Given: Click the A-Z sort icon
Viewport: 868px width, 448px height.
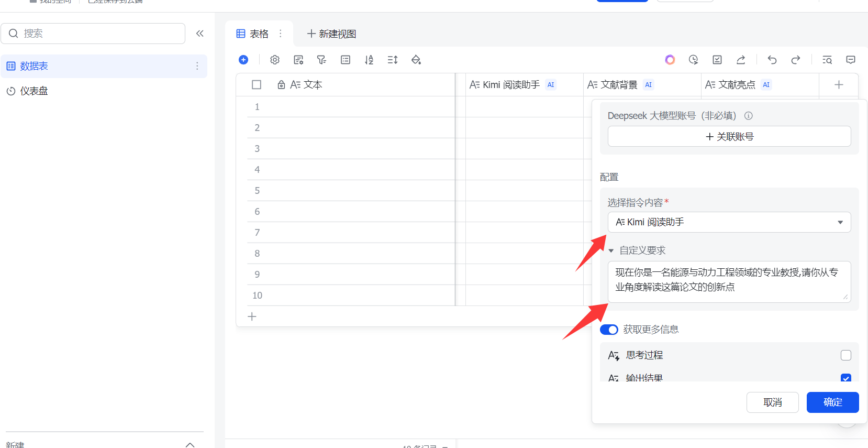Looking at the screenshot, I should coord(369,60).
